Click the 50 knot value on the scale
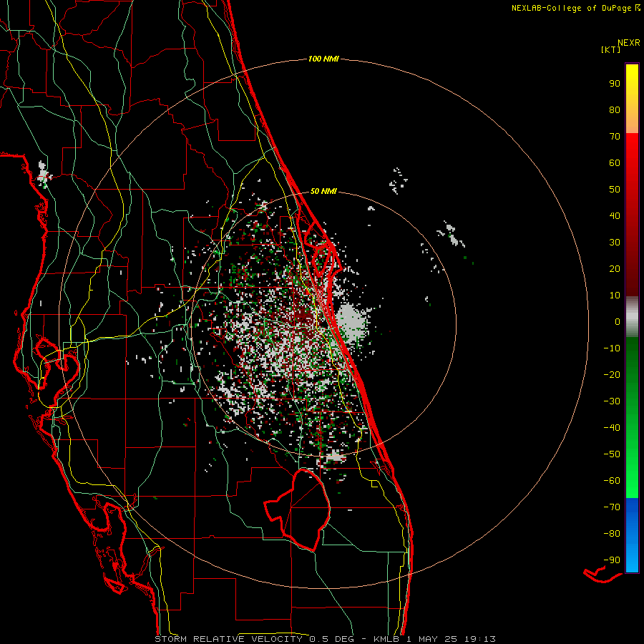The width and height of the screenshot is (644, 644). (615, 190)
